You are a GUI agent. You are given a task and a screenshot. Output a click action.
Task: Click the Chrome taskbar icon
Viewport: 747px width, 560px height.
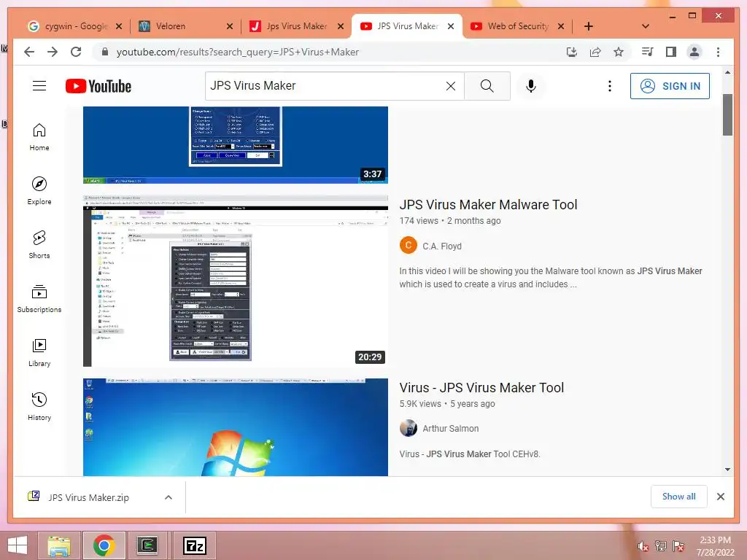point(104,545)
